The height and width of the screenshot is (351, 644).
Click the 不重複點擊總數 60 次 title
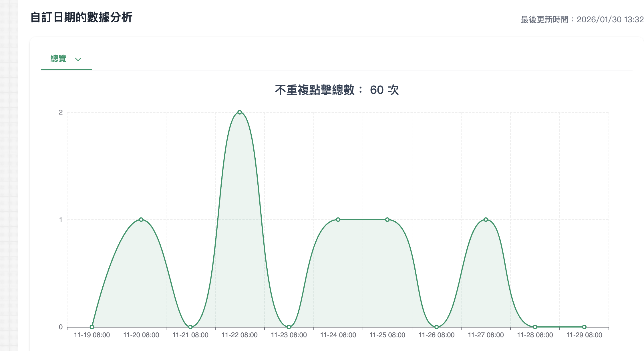[337, 90]
